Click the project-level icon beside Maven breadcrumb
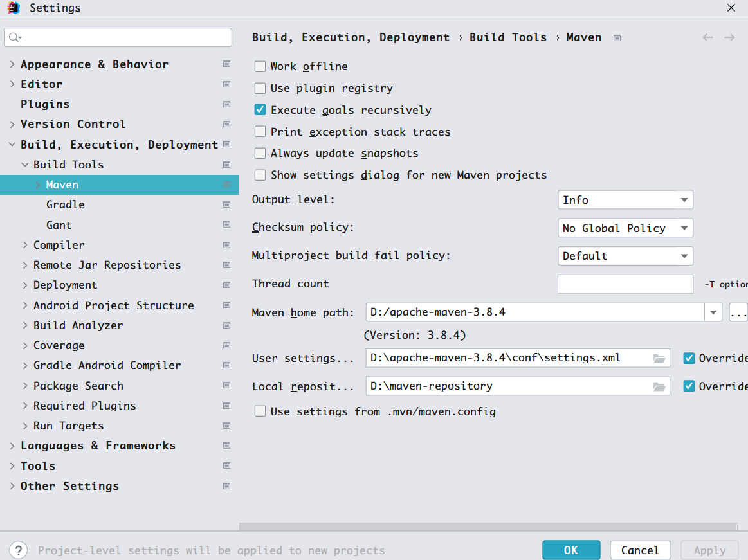This screenshot has width=748, height=560. click(x=617, y=38)
